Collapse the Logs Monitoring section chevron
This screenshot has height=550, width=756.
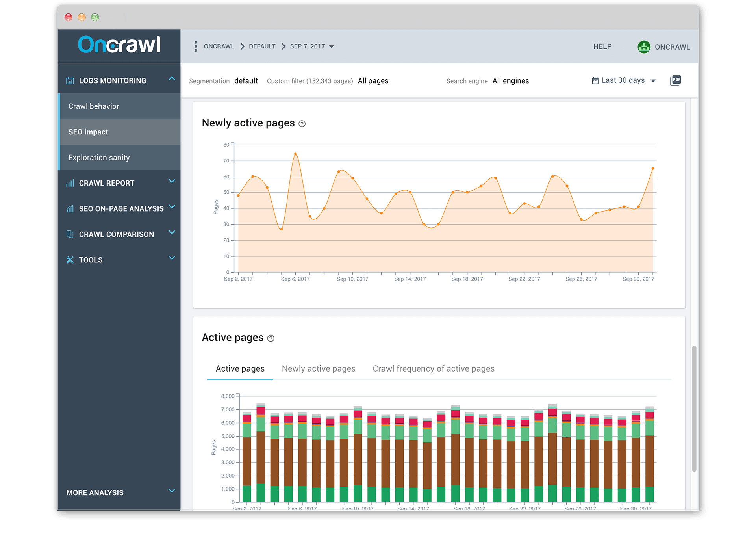[172, 79]
